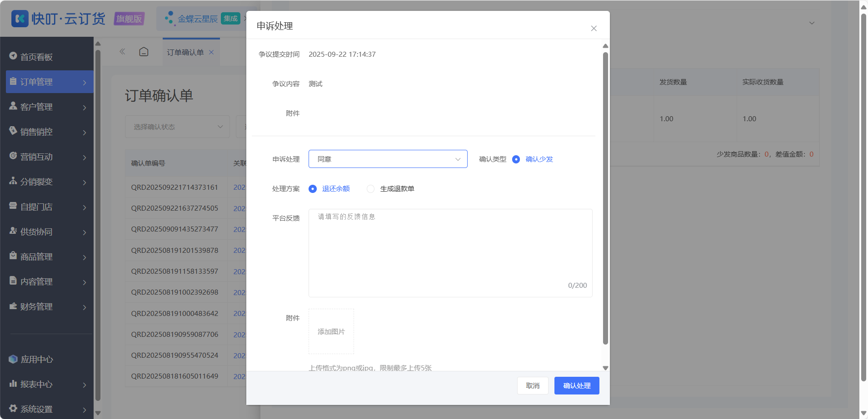
Task: Click the 平台反馈 feedback text area
Action: tap(450, 253)
